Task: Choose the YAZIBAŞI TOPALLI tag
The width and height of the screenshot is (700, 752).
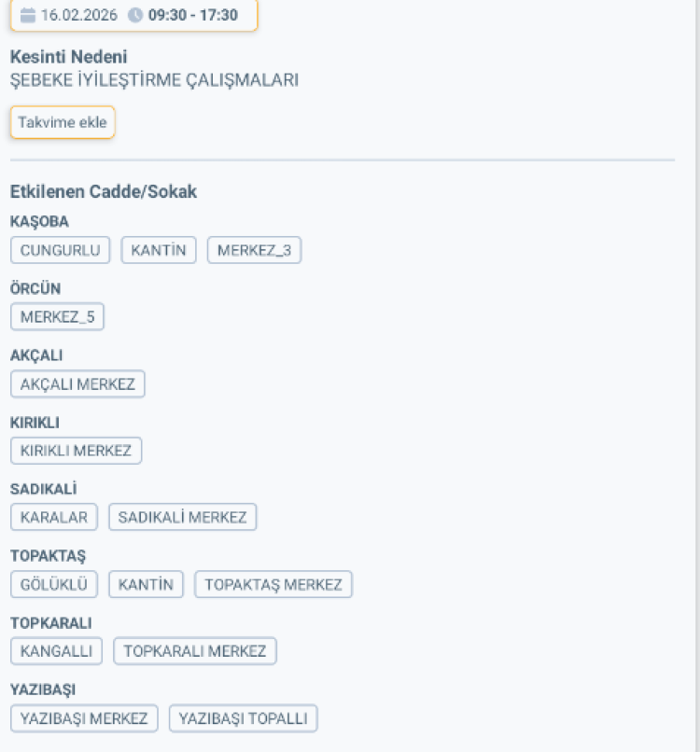Action: [244, 718]
